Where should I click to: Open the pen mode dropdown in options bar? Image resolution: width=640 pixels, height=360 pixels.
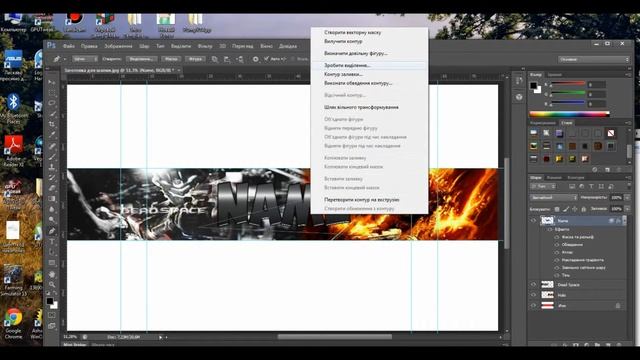[x=85, y=59]
